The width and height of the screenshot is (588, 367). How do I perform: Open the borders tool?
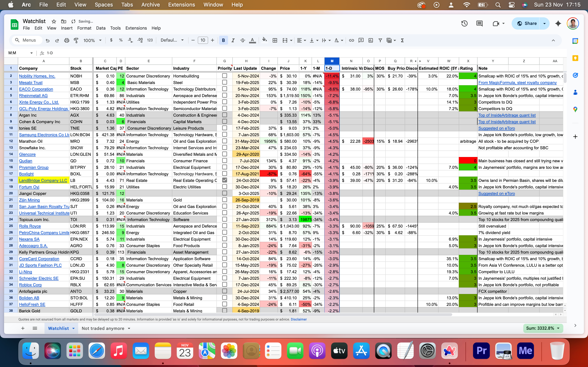275,40
